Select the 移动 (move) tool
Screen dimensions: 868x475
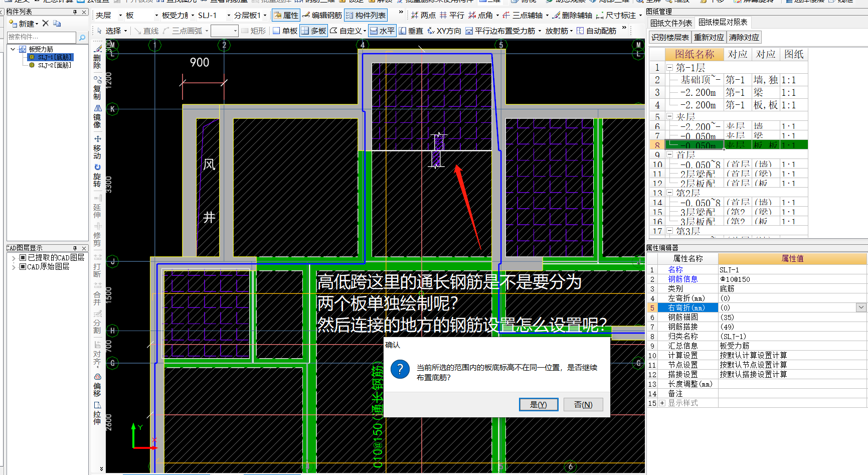[x=97, y=147]
